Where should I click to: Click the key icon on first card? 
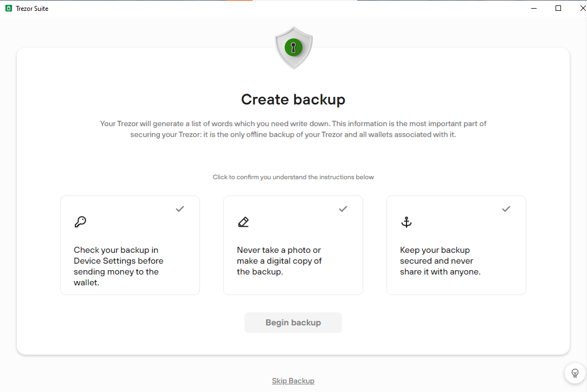pos(80,222)
